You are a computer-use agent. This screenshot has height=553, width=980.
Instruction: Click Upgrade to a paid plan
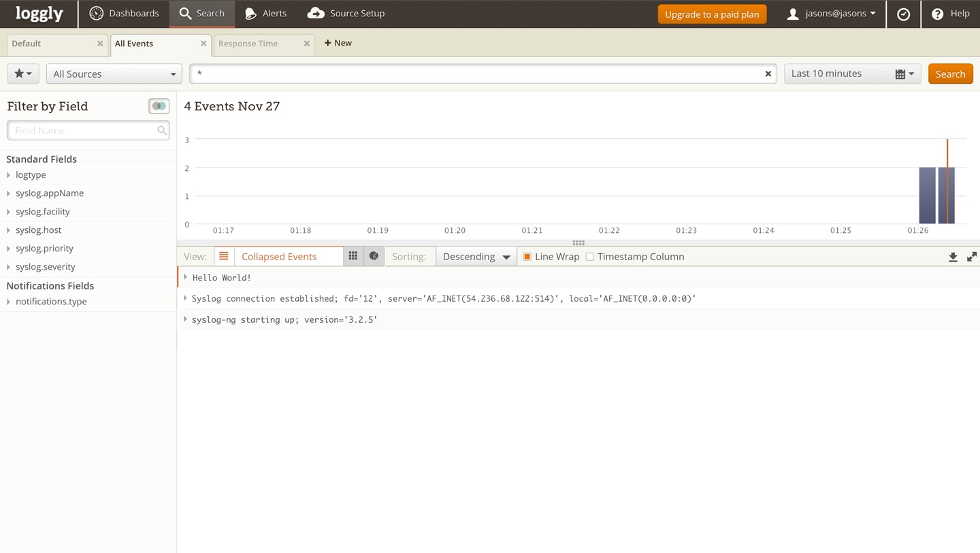coord(712,14)
